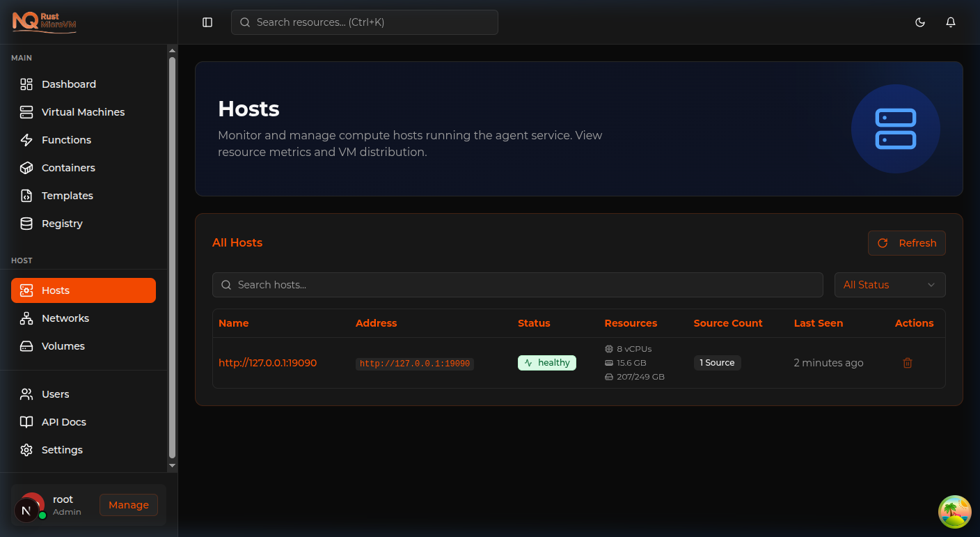Click the root user avatar
980x537 pixels.
pyautogui.click(x=31, y=505)
